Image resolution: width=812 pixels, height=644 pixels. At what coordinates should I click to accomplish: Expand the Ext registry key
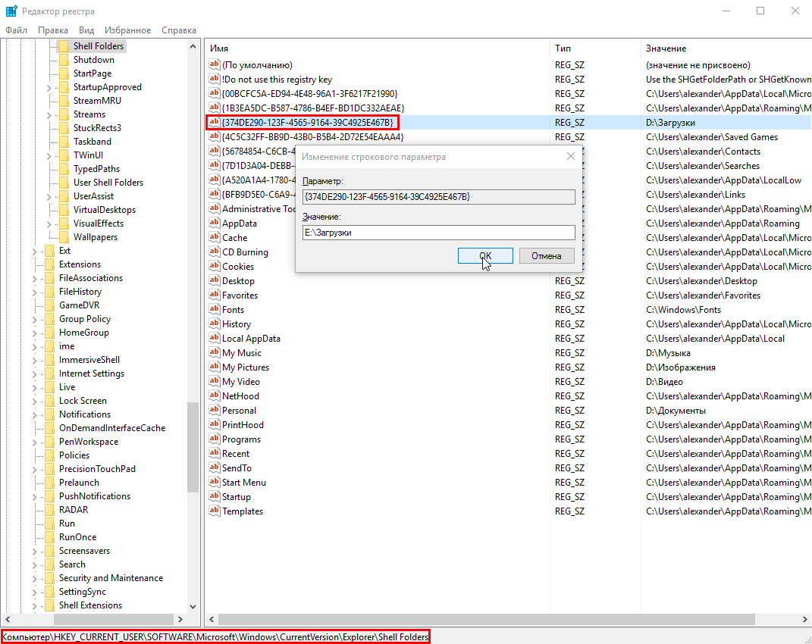(x=35, y=251)
